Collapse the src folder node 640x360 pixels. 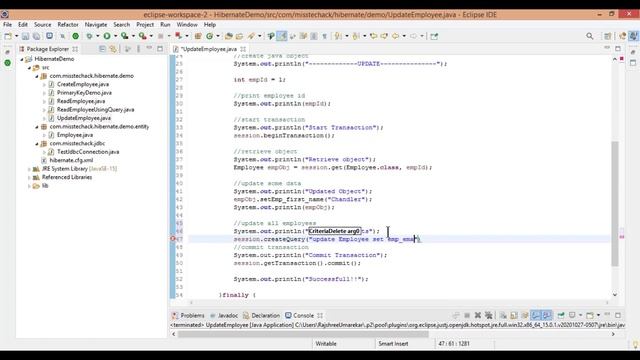(x=29, y=68)
